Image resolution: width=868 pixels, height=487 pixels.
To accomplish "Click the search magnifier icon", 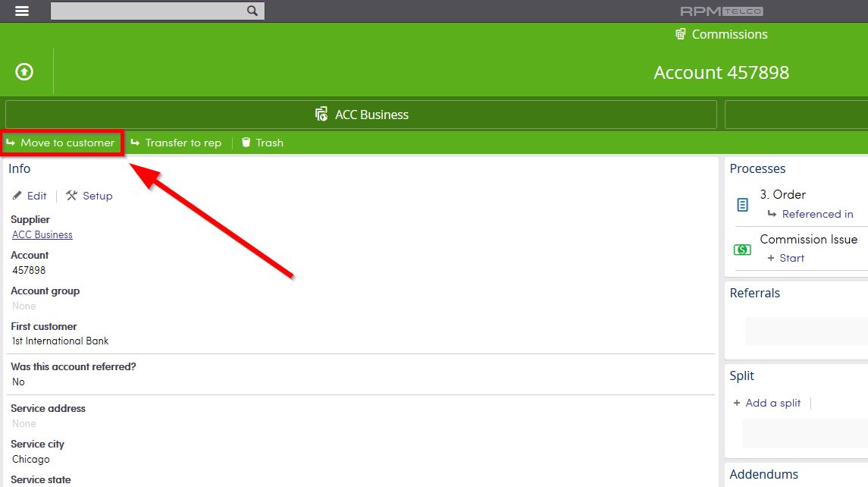I will pos(251,11).
